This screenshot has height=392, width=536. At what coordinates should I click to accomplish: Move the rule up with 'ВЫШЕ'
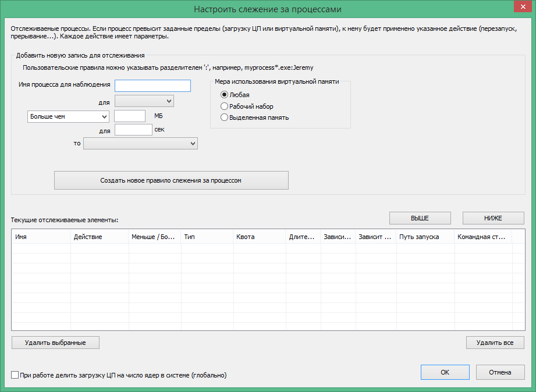pyautogui.click(x=420, y=218)
